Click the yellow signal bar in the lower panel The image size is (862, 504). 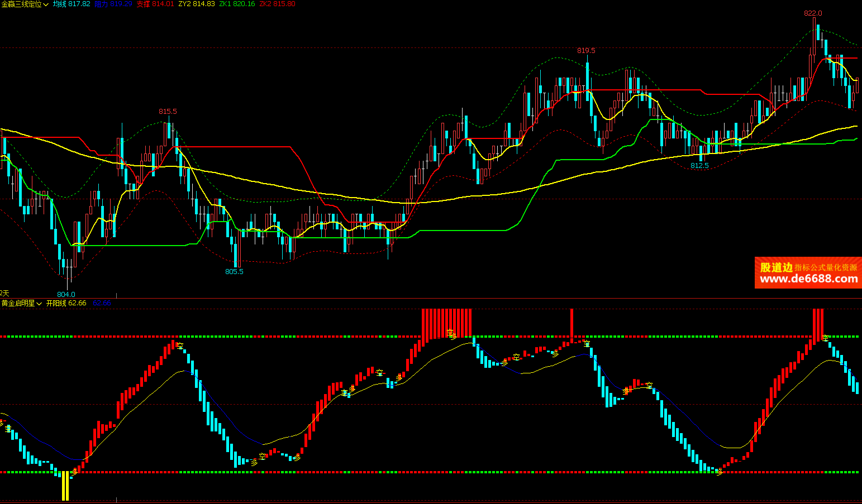coord(65,486)
